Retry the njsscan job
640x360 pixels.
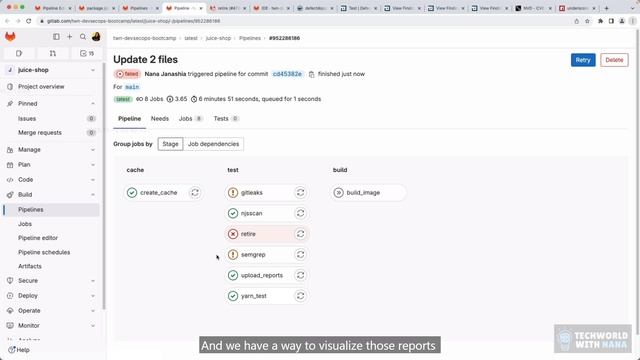pyautogui.click(x=300, y=213)
